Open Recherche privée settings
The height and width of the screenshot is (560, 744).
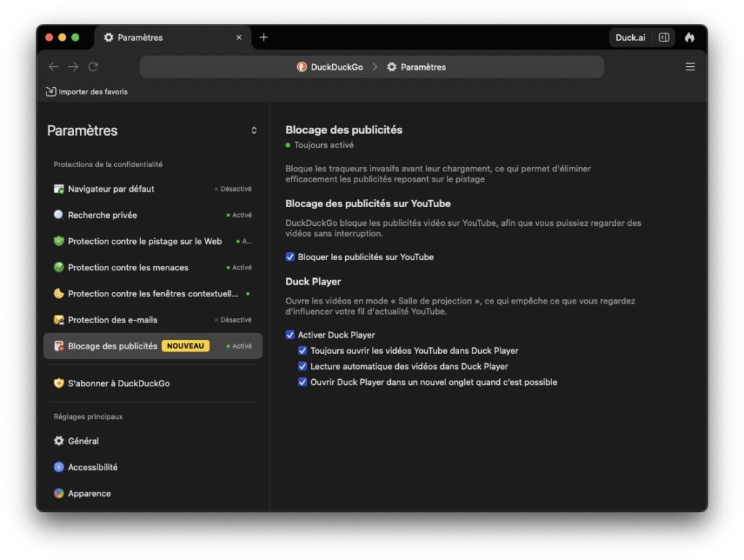tap(153, 215)
